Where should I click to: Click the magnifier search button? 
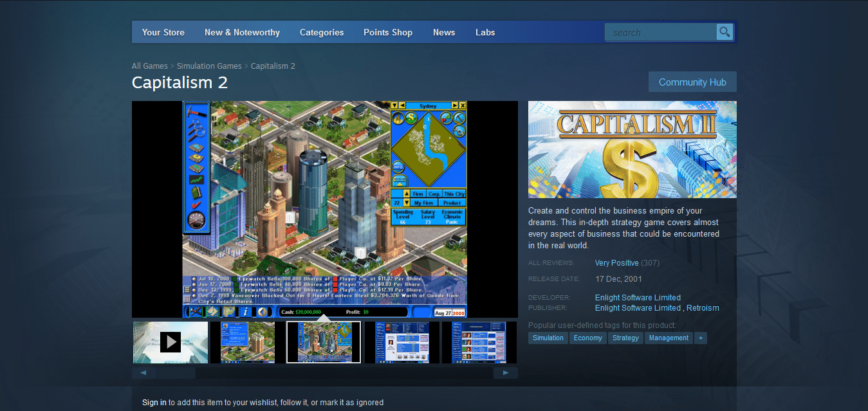click(x=725, y=32)
